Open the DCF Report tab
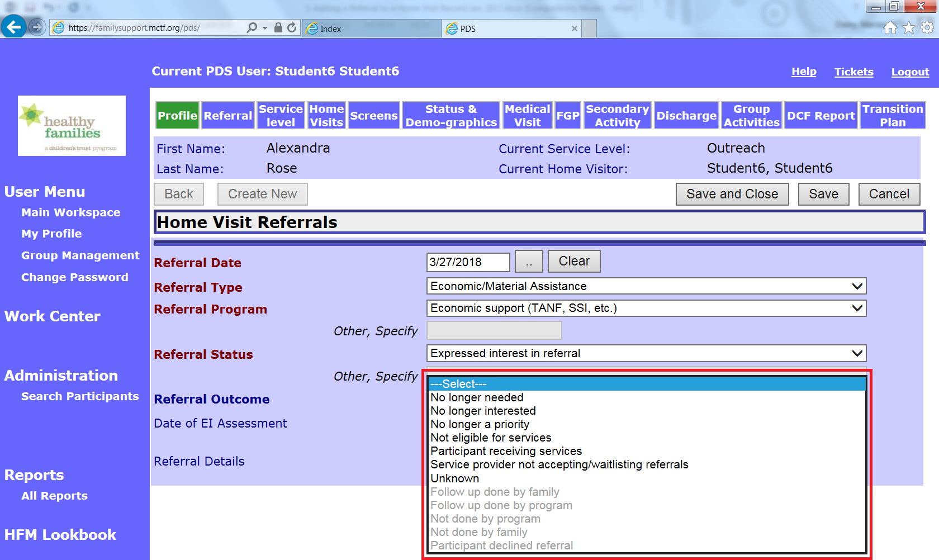This screenshot has height=560, width=939. pos(821,116)
